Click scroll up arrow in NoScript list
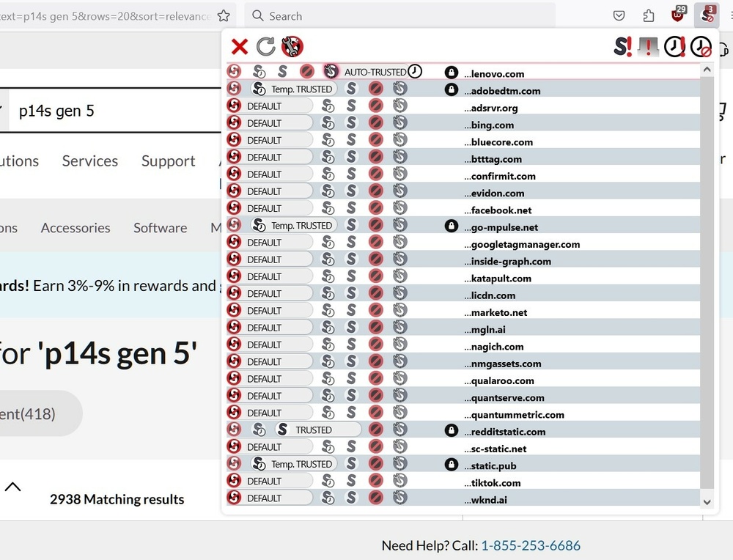733x560 pixels. tap(707, 70)
